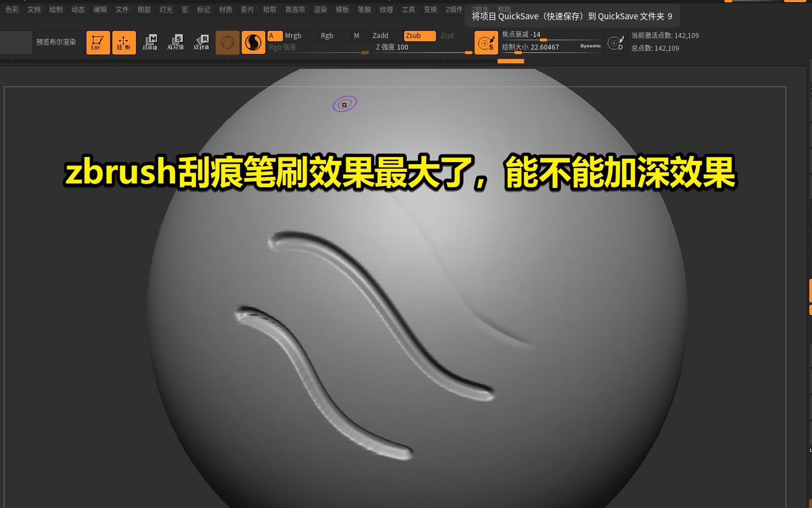Viewport: 812px width, 508px height.
Task: Click the D dynamic draw size icon
Action: pos(615,42)
